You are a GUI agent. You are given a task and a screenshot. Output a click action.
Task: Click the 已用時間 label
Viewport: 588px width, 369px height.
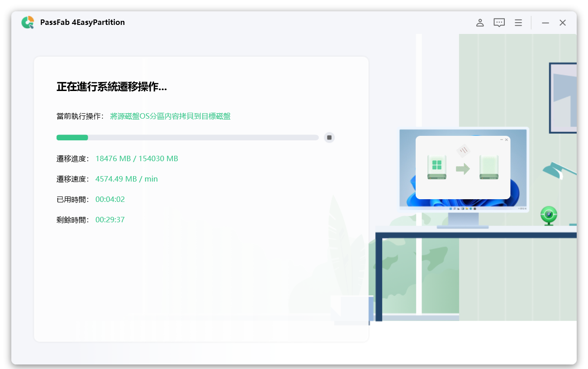point(73,199)
